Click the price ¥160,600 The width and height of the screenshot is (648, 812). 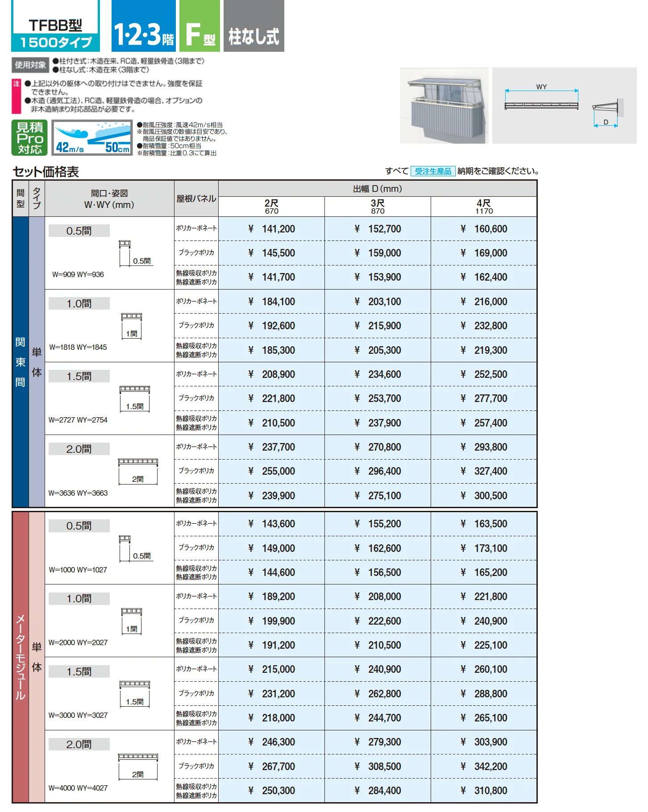pos(484,229)
